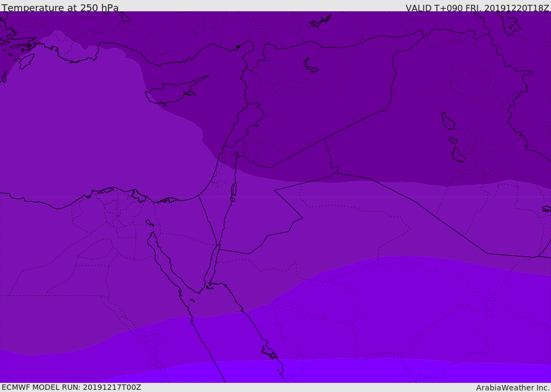Click the VALID T+090 timestamp label
Screen dimensions: 551x392
(477, 8)
